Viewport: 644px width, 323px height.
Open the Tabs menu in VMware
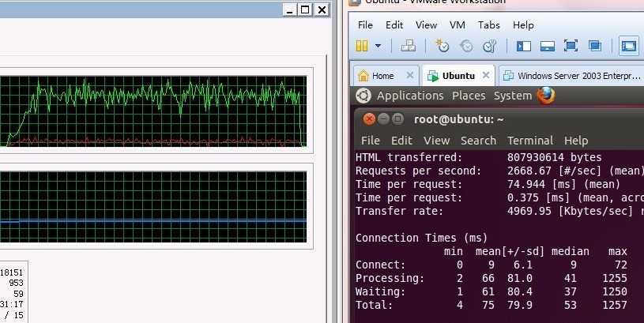[x=489, y=24]
